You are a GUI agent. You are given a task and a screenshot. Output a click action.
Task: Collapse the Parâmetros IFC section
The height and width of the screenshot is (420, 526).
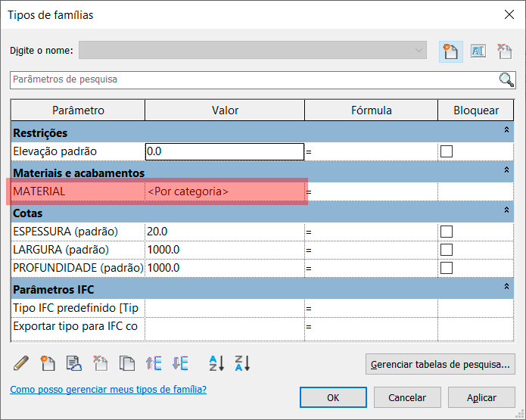[506, 287]
